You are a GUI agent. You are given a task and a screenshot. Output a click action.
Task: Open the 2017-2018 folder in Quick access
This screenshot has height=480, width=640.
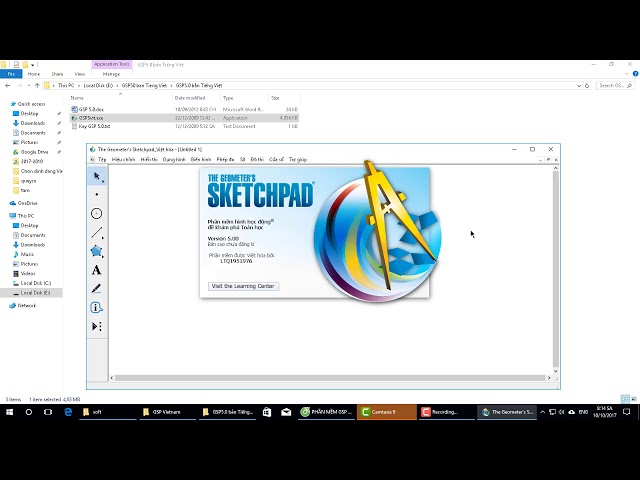[32, 162]
